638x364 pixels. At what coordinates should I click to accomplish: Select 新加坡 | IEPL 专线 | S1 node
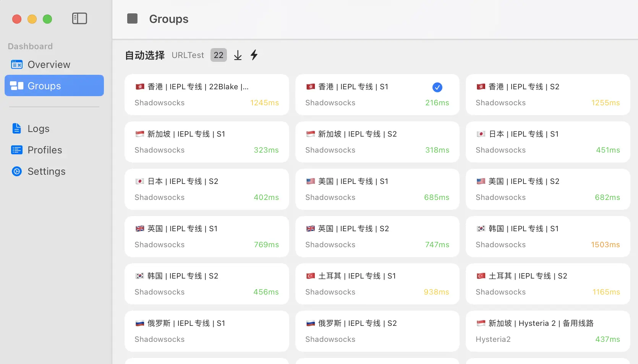pos(206,142)
